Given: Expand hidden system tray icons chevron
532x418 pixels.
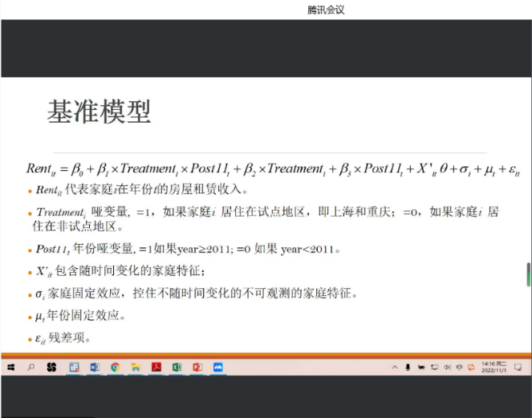Looking at the screenshot, I should [395, 367].
